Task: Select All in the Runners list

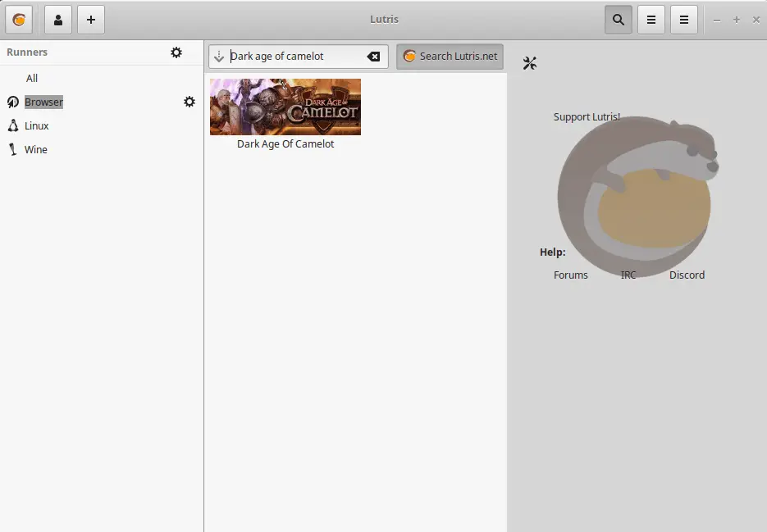Action: coord(32,78)
